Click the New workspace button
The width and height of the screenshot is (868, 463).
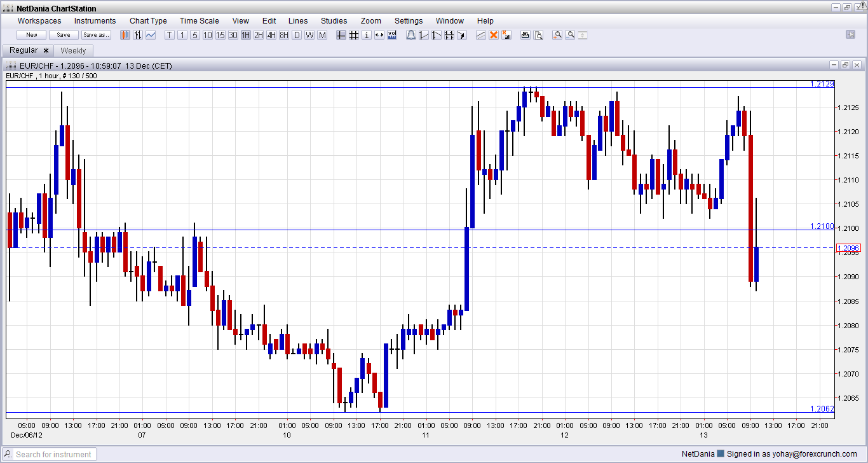click(x=32, y=35)
